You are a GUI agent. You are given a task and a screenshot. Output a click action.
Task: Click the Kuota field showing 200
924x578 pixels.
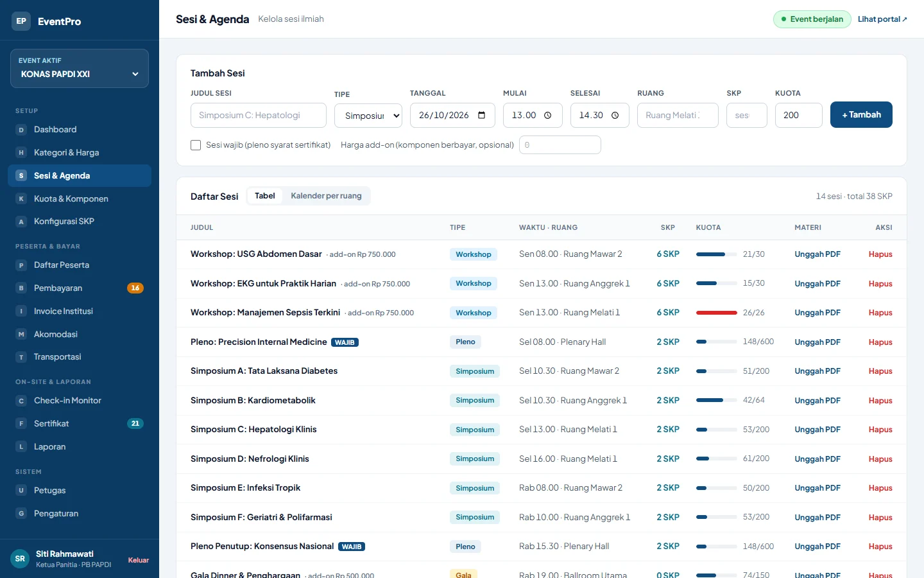(x=799, y=116)
